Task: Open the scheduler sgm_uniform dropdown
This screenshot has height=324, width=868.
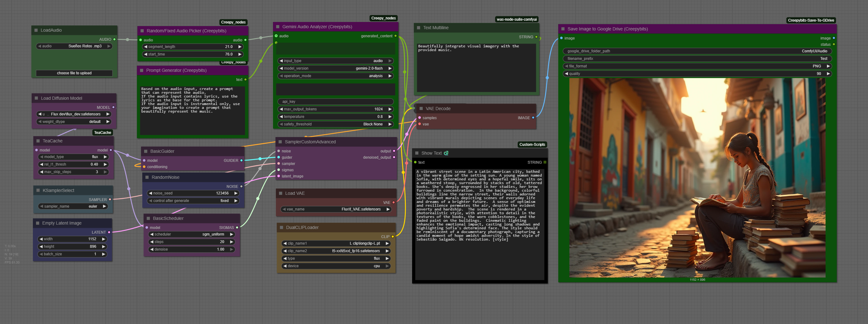Action: pyautogui.click(x=191, y=234)
